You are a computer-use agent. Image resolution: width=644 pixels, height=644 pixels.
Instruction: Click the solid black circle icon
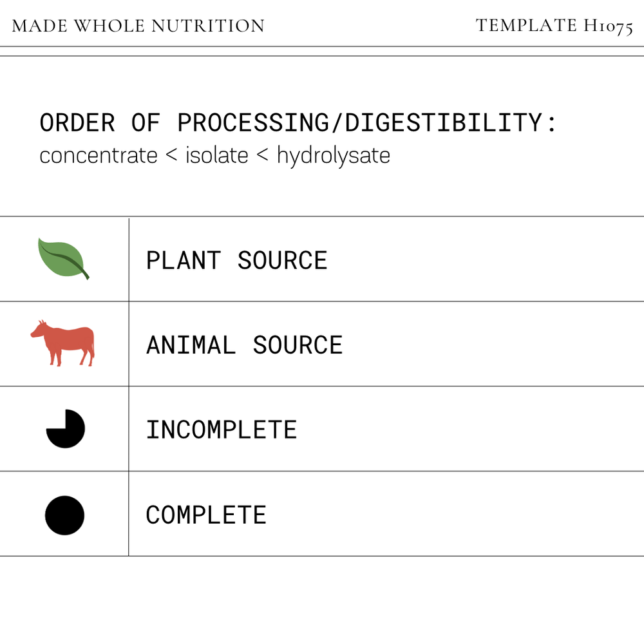pyautogui.click(x=64, y=515)
